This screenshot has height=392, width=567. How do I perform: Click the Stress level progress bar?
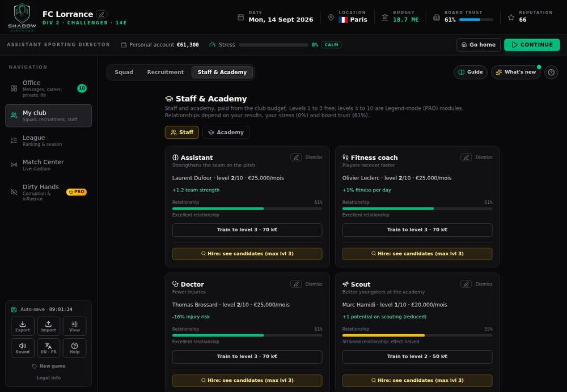click(273, 45)
